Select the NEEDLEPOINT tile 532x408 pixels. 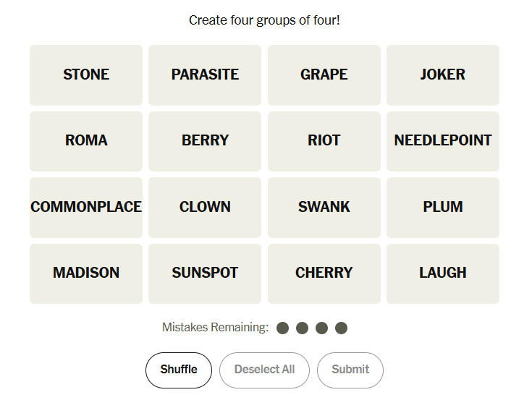tap(442, 141)
